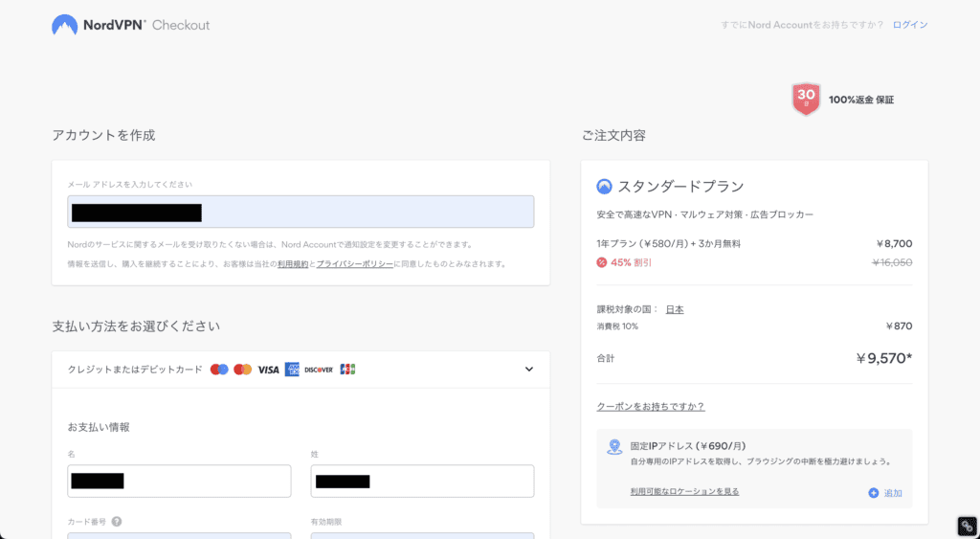Click the お支払い情報 heading
This screenshot has width=980, height=539.
pyautogui.click(x=99, y=427)
